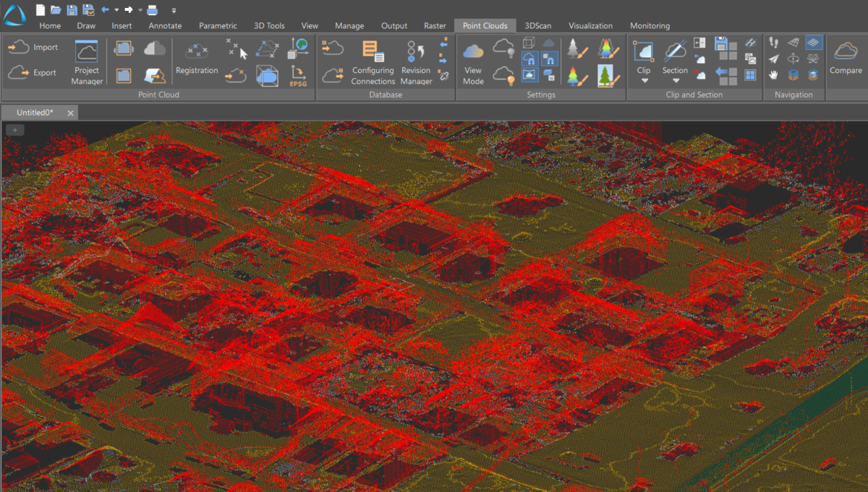868x492 pixels.
Task: Switch to the 3DScan ribbon tab
Action: tap(537, 25)
